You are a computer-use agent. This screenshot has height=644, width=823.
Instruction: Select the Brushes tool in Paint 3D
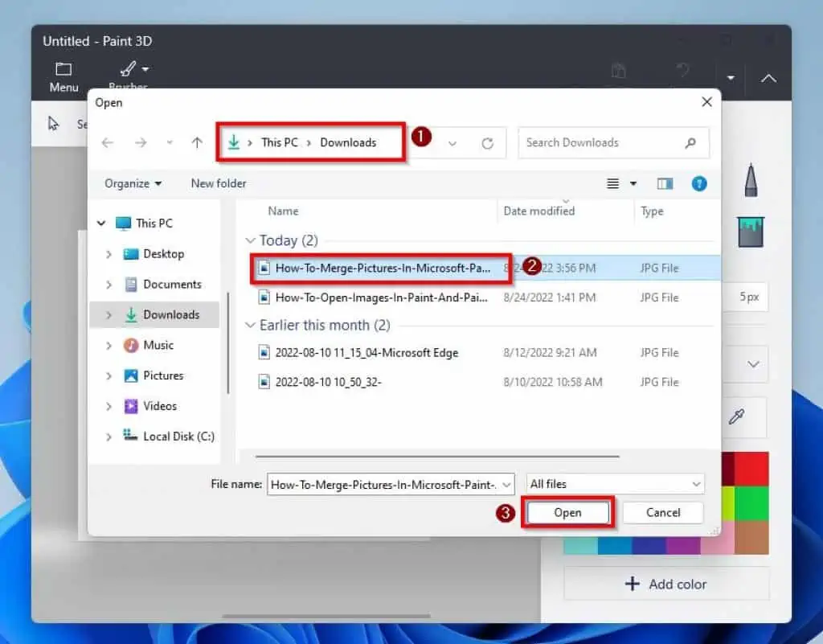coord(127,71)
